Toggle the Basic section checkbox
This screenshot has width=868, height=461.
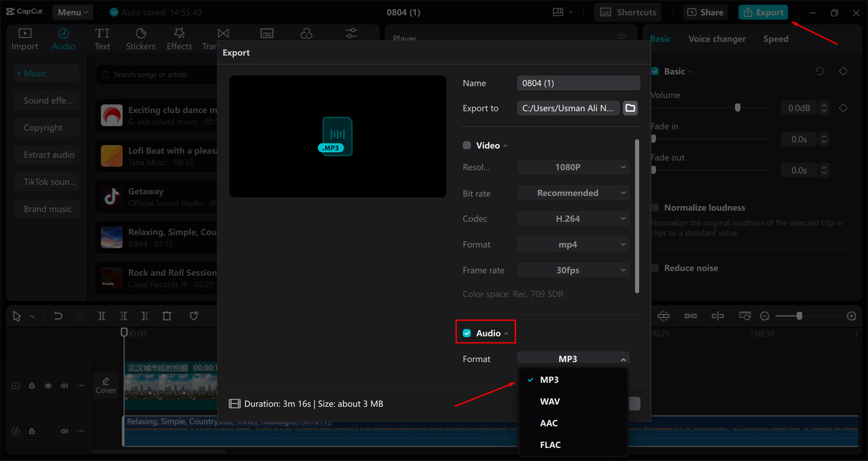click(654, 71)
